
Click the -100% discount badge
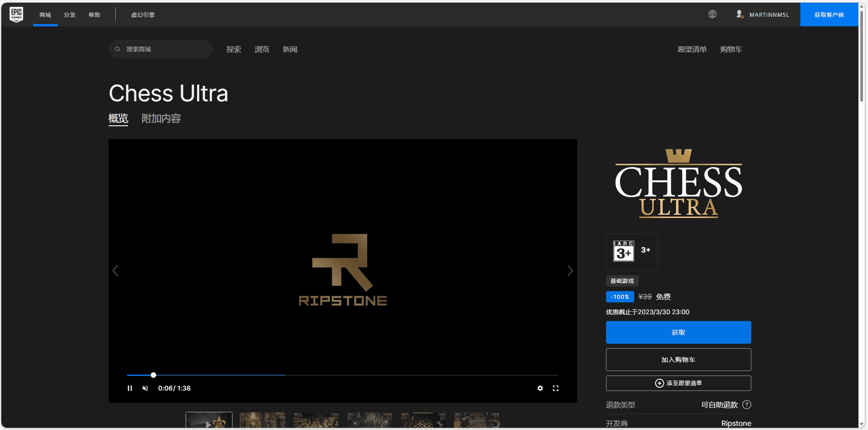coord(620,297)
